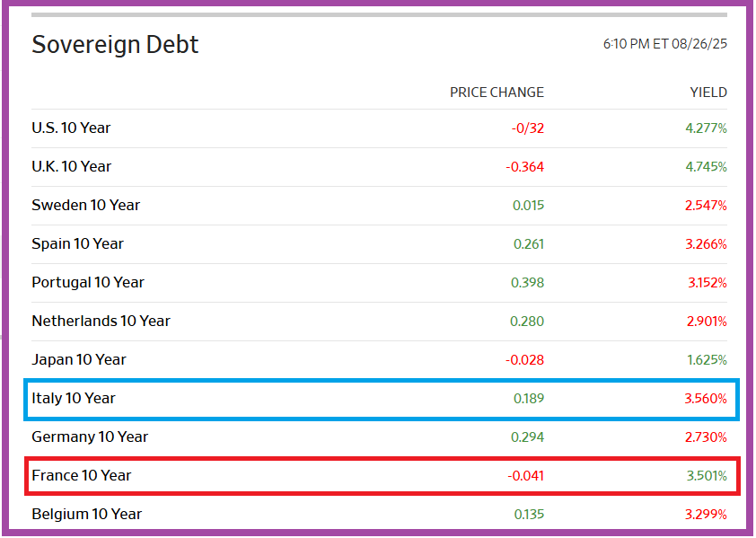Select the Japan 10 Year link
The height and width of the screenshot is (538, 756).
tap(78, 359)
